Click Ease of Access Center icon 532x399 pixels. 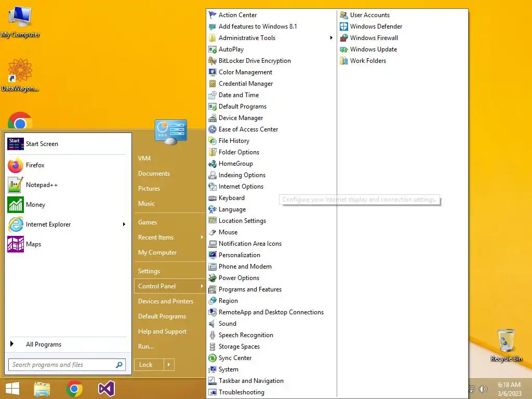coord(212,129)
